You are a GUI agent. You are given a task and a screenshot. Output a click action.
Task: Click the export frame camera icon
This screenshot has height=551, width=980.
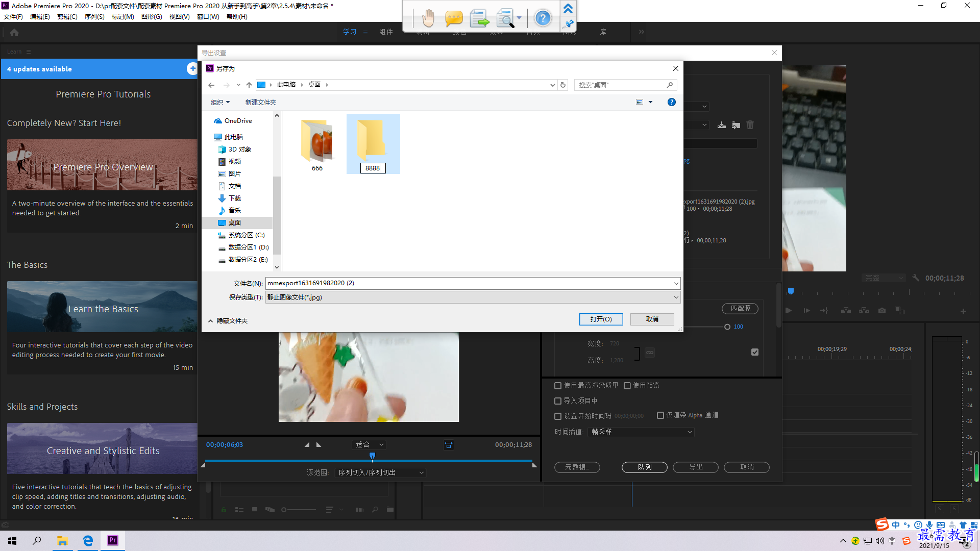point(882,310)
